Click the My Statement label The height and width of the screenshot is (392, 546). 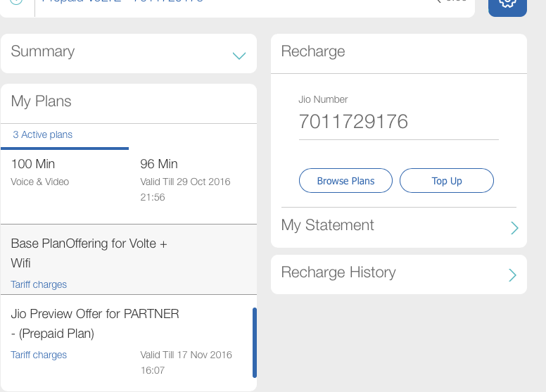327,225
